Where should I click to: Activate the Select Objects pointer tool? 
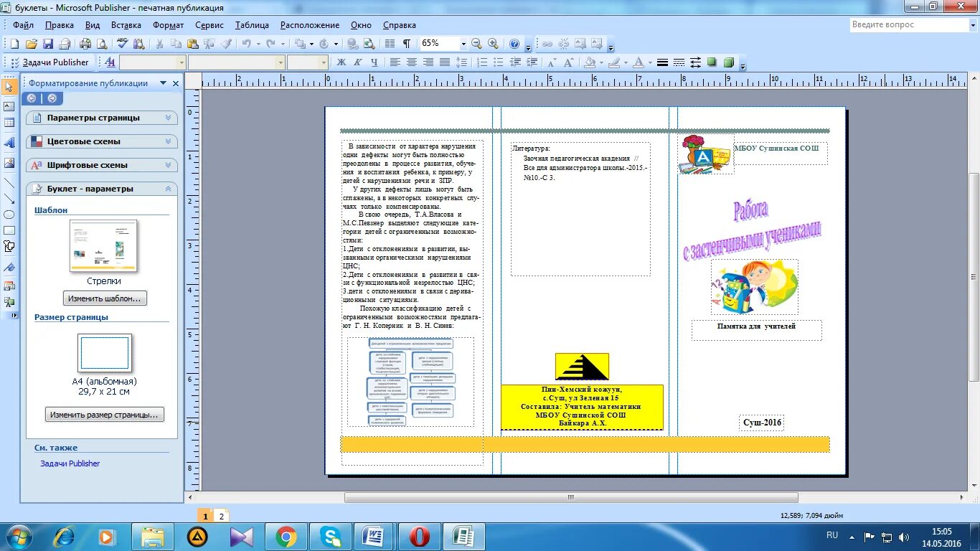[x=9, y=87]
